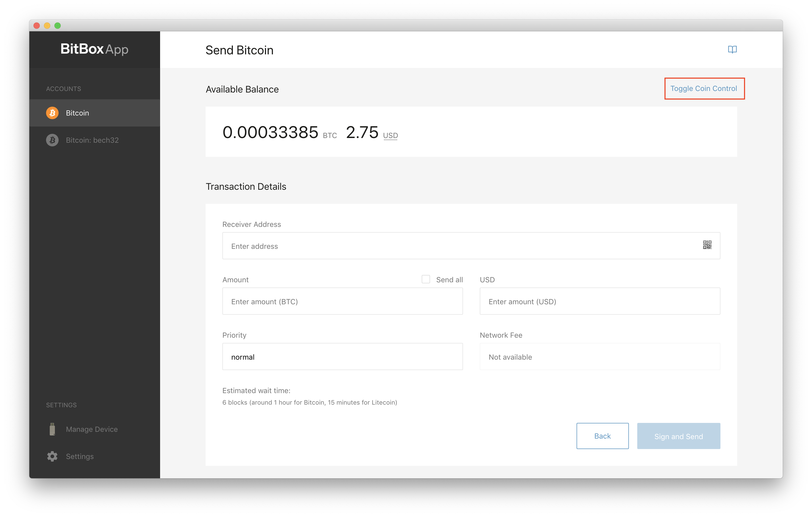Click the Available Balance heading

point(242,89)
